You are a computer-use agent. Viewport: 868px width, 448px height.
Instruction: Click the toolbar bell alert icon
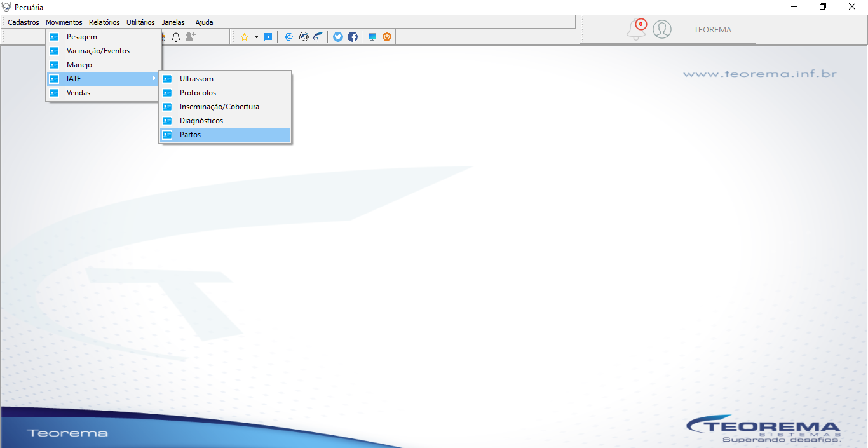[x=176, y=37]
